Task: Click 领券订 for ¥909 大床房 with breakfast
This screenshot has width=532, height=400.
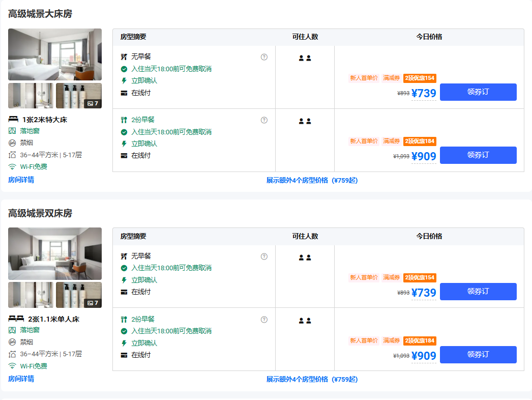Action: pyautogui.click(x=478, y=155)
